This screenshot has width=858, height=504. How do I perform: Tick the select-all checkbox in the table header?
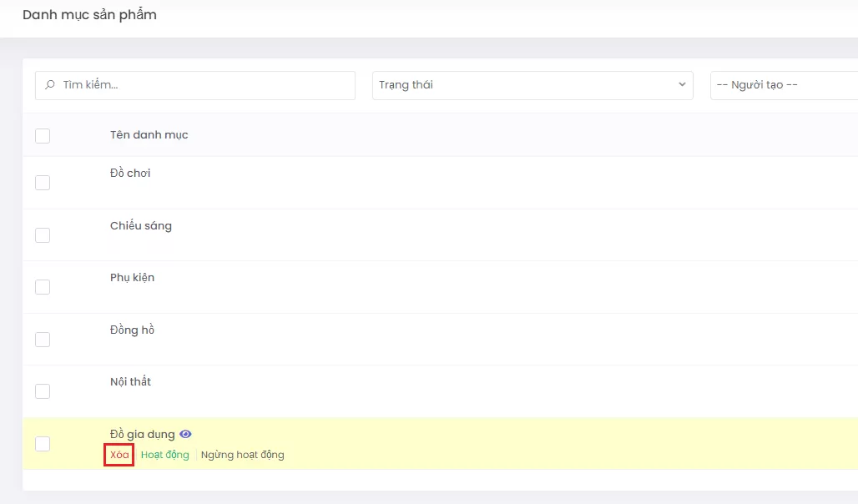click(x=43, y=135)
